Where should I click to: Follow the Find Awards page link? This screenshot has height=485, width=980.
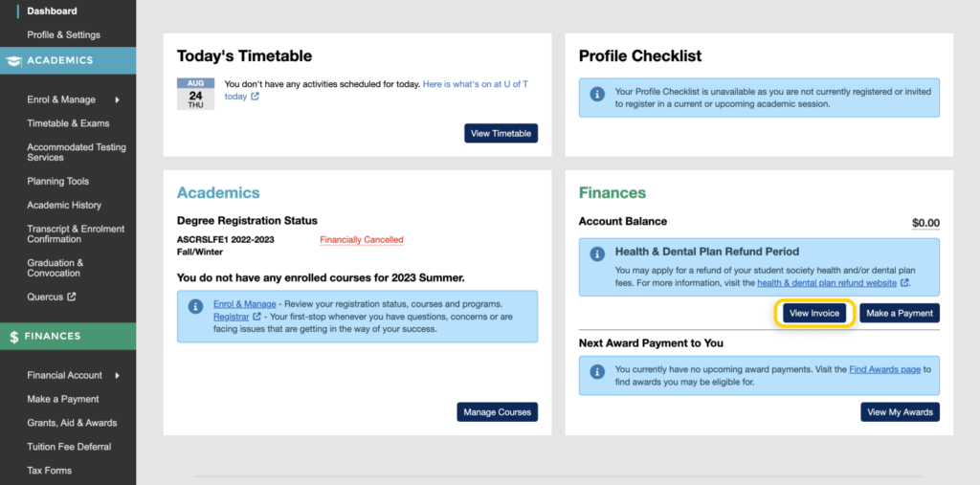pyautogui.click(x=884, y=369)
